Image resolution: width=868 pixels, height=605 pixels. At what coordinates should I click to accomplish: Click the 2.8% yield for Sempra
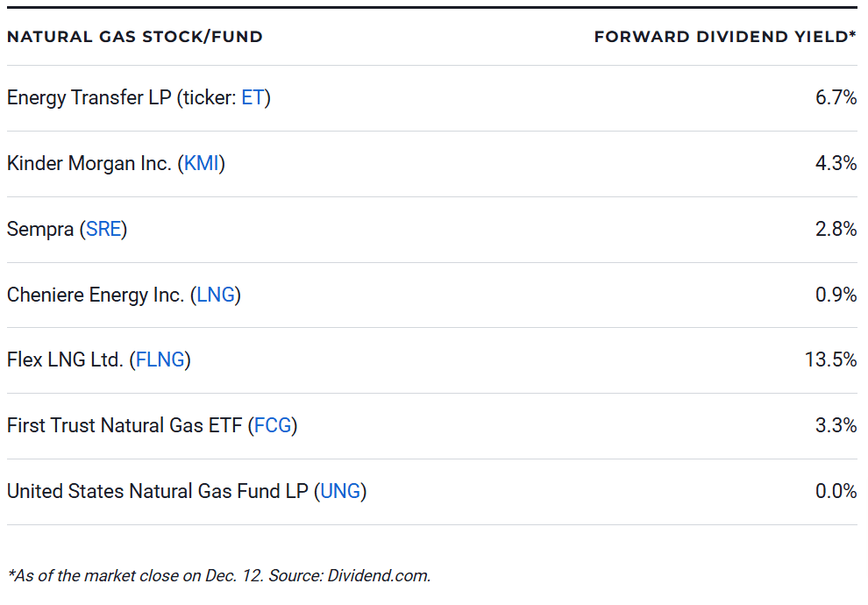pyautogui.click(x=836, y=230)
